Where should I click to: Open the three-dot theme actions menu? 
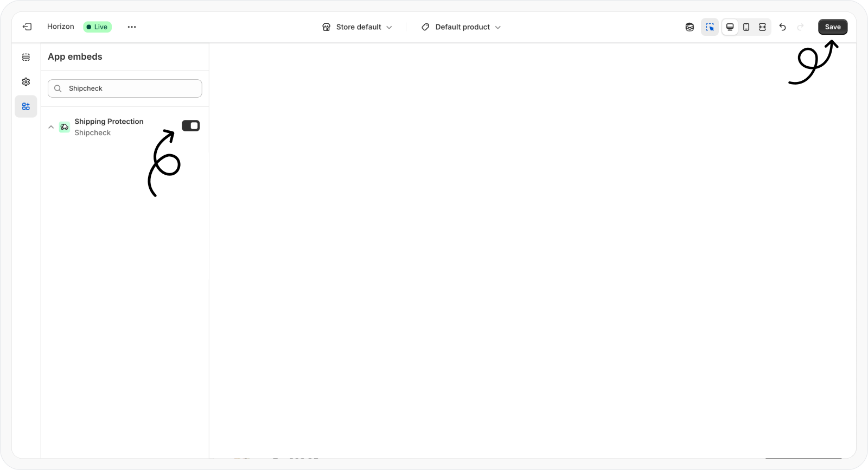tap(132, 27)
